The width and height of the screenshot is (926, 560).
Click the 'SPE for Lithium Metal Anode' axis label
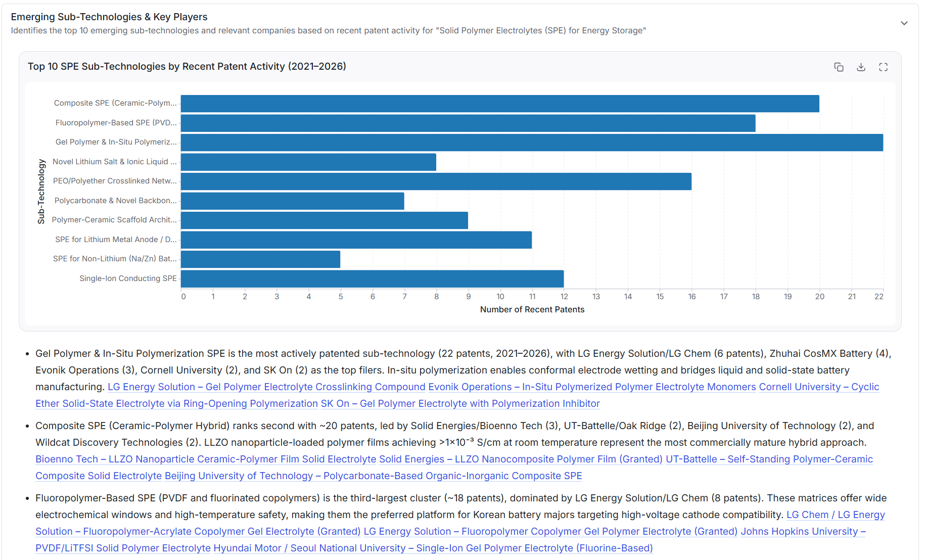(x=116, y=240)
